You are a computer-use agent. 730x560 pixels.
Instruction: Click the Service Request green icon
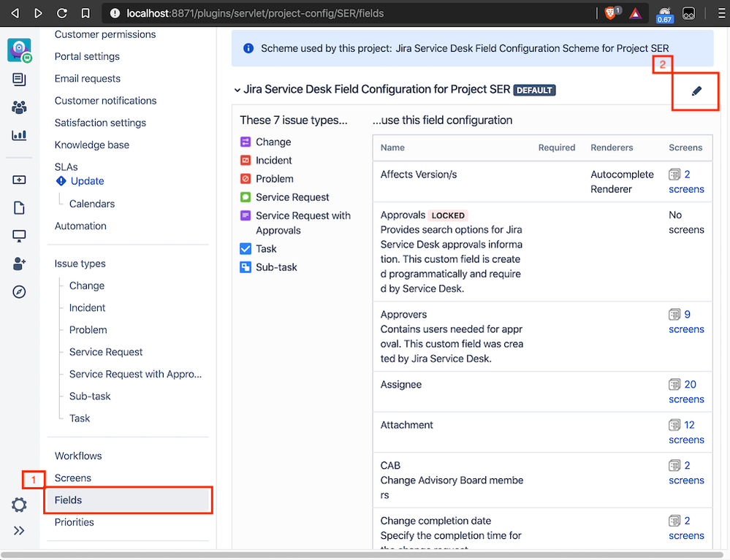pos(246,197)
